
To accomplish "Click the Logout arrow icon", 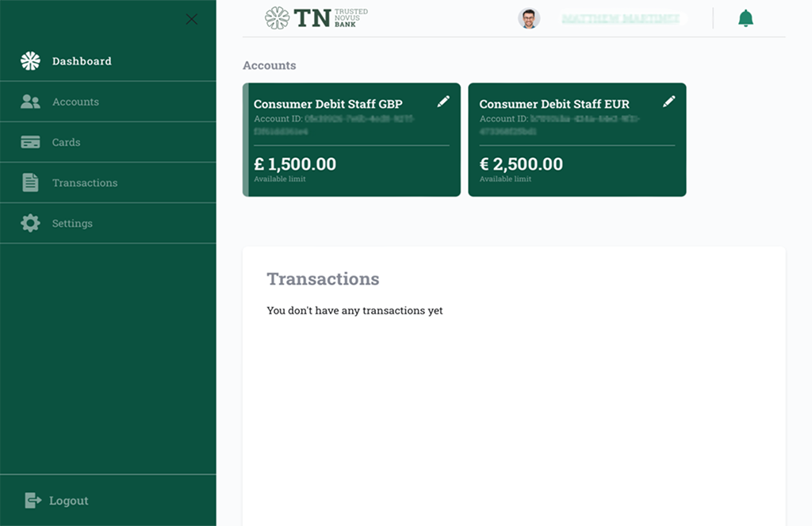I will (33, 501).
